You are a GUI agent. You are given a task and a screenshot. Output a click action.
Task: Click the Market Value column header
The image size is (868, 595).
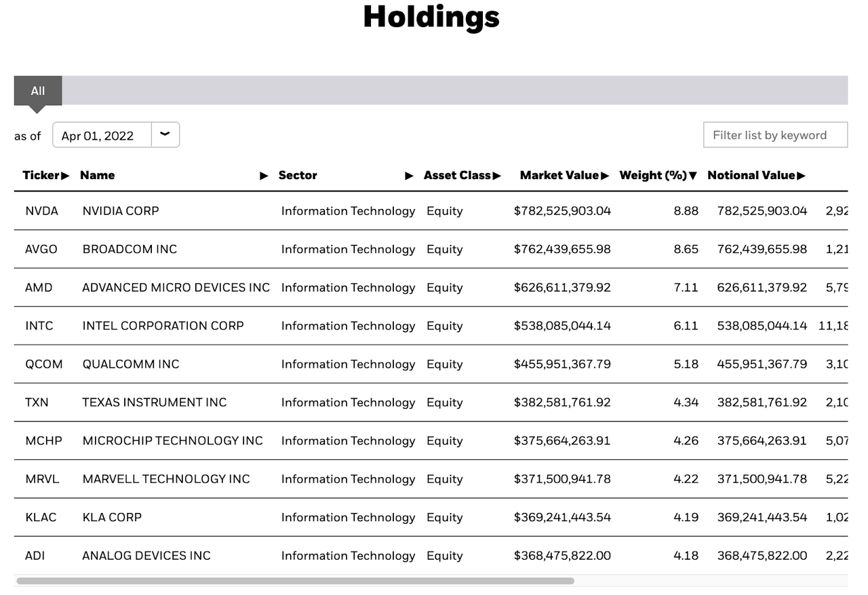[x=559, y=175]
